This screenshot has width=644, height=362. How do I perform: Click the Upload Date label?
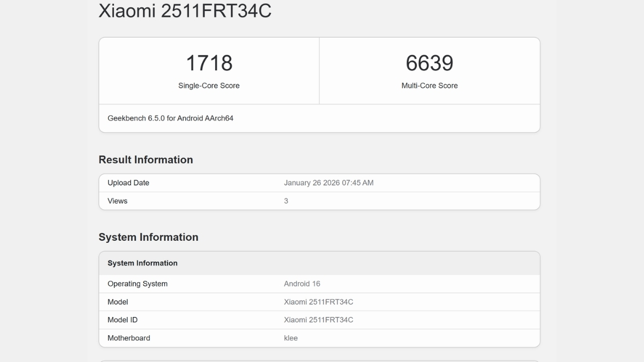pos(128,183)
